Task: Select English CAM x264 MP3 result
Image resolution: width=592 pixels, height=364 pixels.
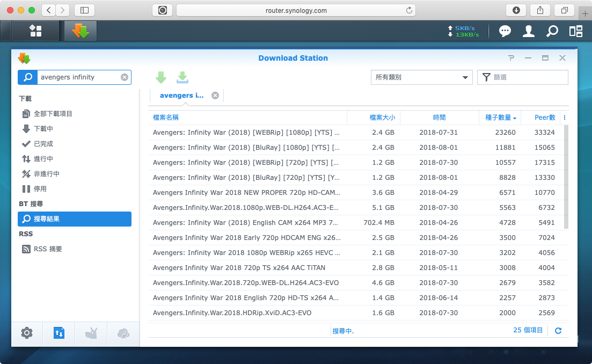Action: [355, 223]
